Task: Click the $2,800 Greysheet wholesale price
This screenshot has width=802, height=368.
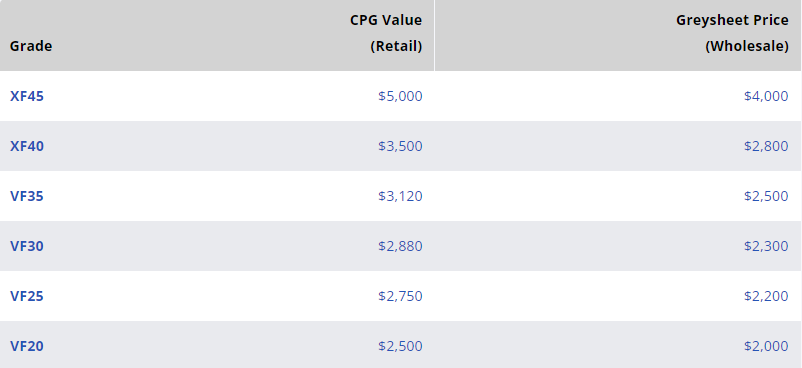Action: [x=766, y=146]
